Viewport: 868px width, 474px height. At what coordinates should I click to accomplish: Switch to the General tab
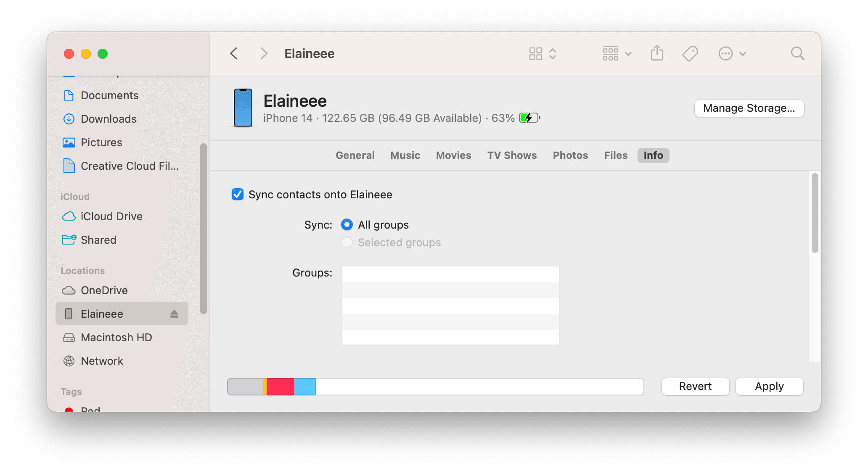355,155
